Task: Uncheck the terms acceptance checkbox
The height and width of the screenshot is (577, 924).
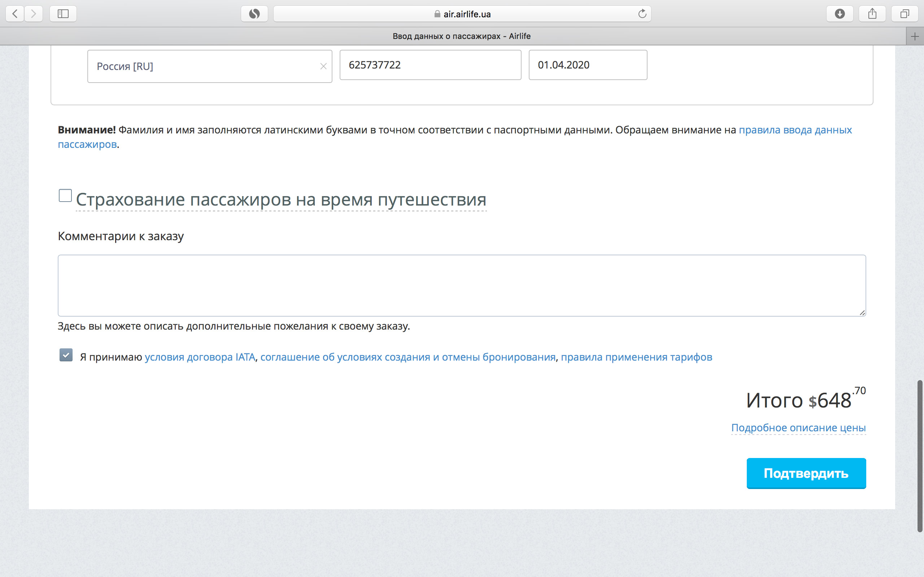Action: click(x=66, y=355)
